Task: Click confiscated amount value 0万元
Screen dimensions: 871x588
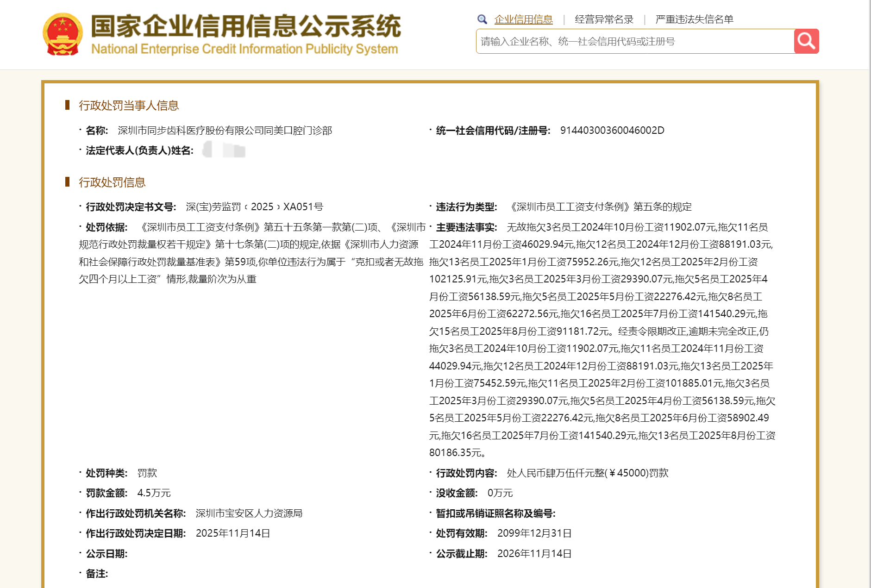Action: (500, 493)
